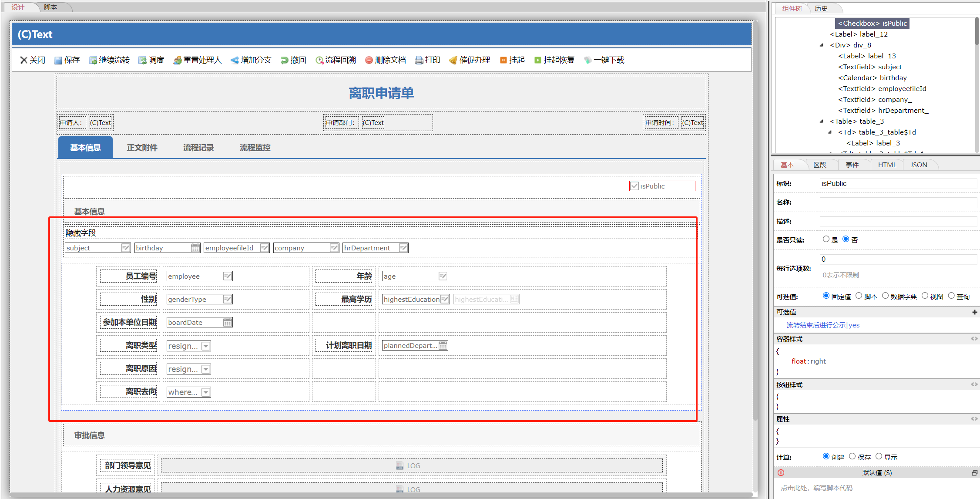Screen dimensions: 980x499
Task: Open the where... dropdown for 离职去向
Action: pos(206,392)
